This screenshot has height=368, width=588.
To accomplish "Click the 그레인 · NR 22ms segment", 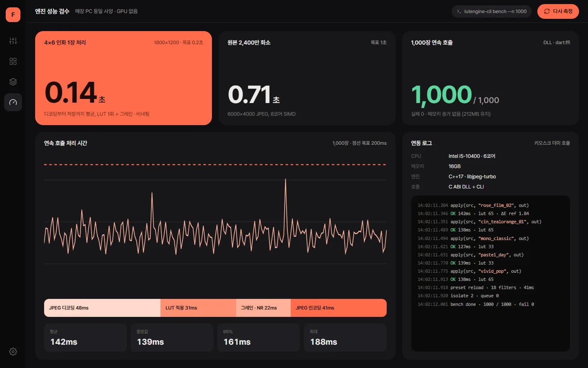I will 263,308.
